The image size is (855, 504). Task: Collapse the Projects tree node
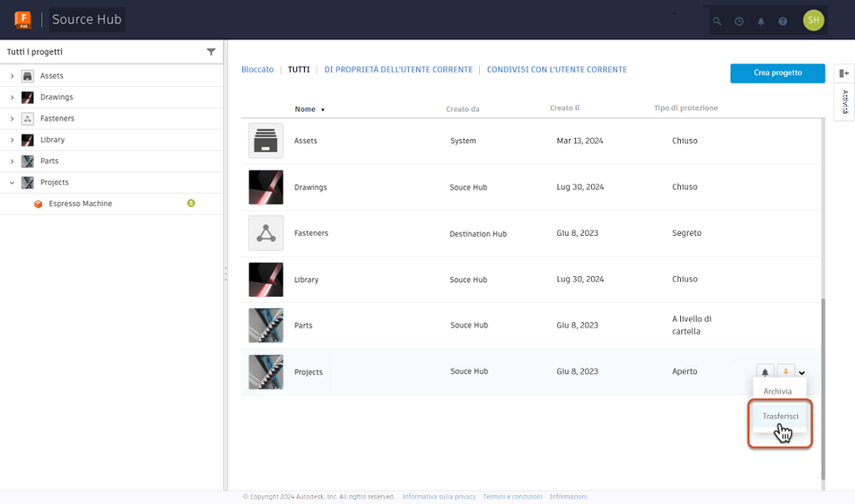[x=12, y=182]
